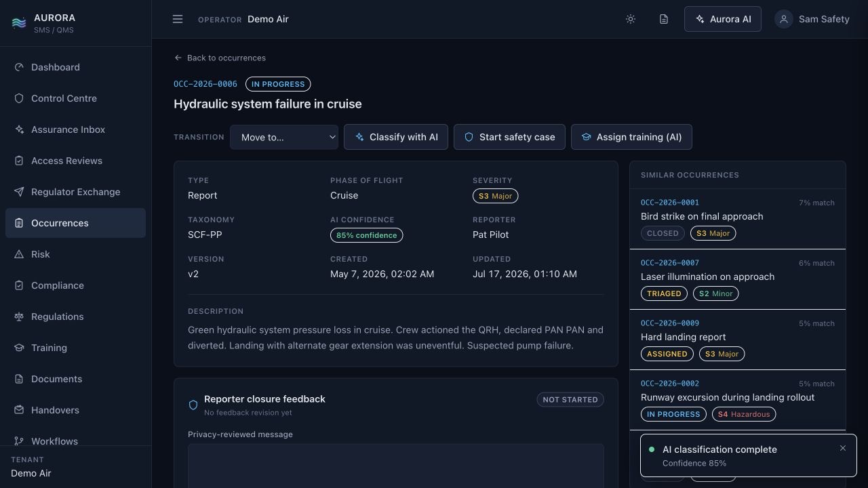Open the document icon in header
This screenshot has width=868, height=488.
point(664,19)
